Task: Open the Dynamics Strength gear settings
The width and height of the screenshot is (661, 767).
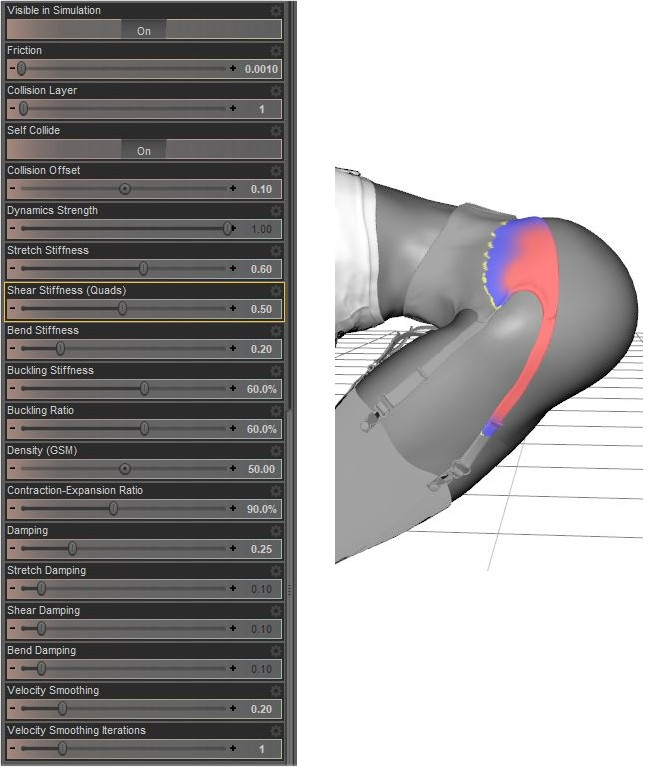Action: [276, 211]
